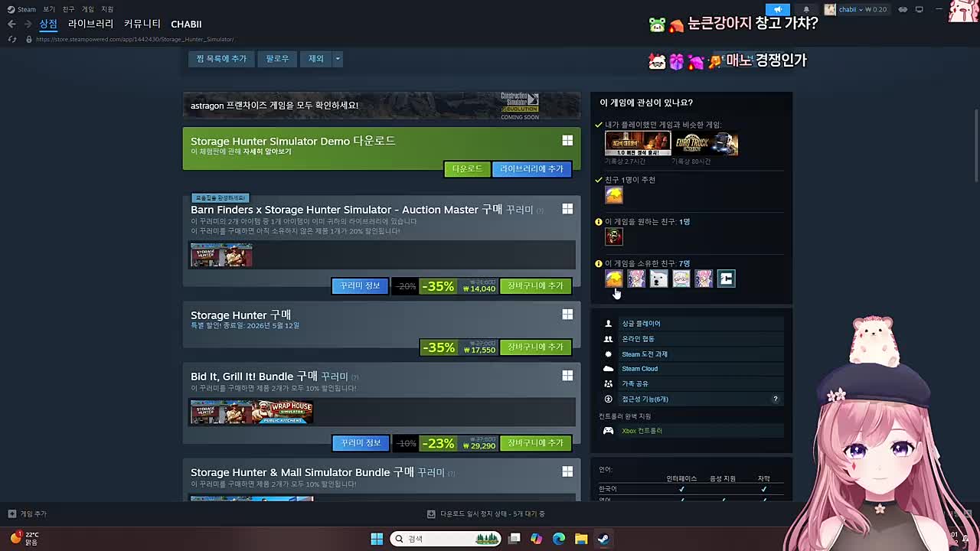The image size is (980, 551).
Task: Click the taskbar 검색 search box
Action: (446, 539)
